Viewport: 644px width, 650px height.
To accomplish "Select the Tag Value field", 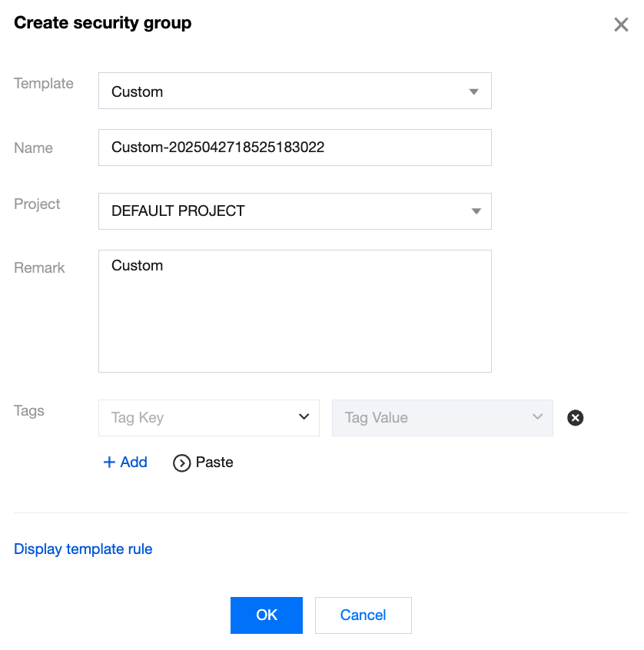I will pos(430,418).
